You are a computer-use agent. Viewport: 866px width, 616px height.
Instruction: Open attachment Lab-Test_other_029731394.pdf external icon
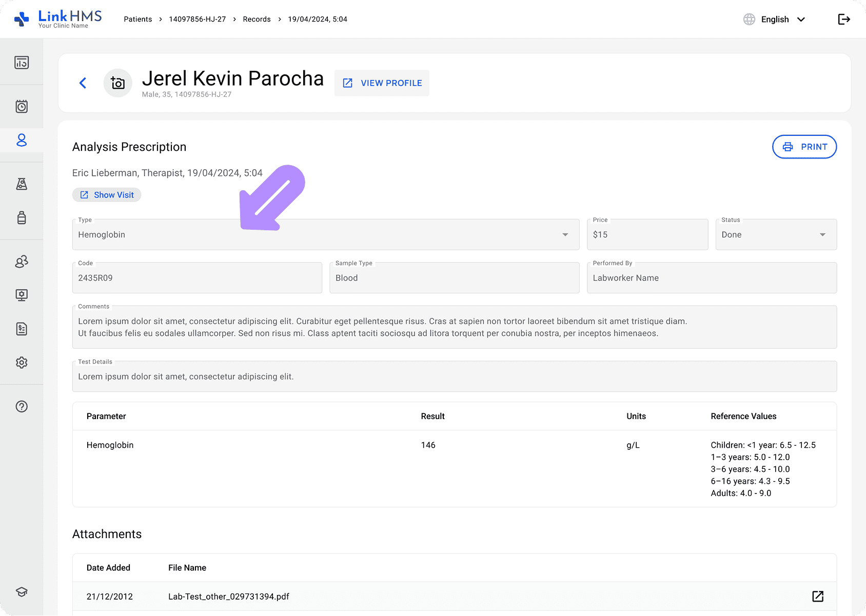pos(818,596)
